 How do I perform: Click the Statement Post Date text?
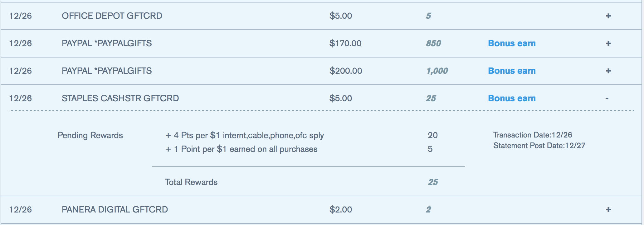point(539,146)
